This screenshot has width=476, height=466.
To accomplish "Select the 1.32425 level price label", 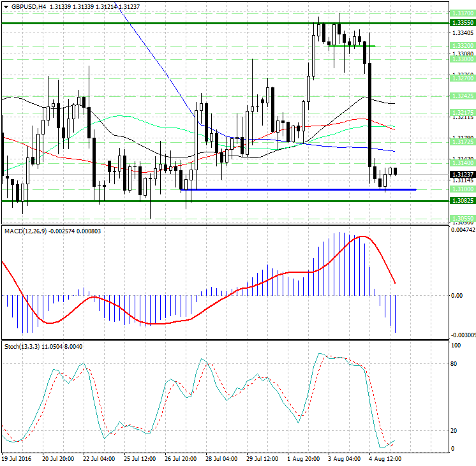I will click(461, 96).
